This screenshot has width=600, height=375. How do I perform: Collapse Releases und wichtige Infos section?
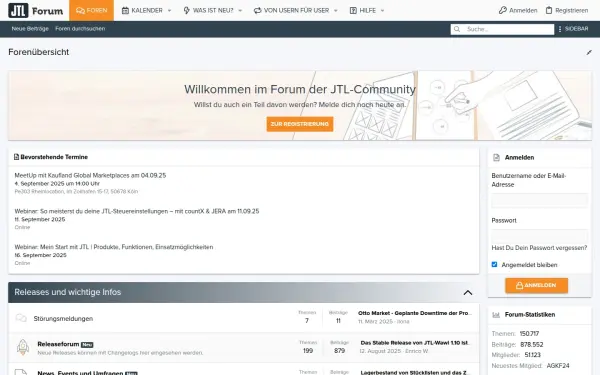pos(468,293)
